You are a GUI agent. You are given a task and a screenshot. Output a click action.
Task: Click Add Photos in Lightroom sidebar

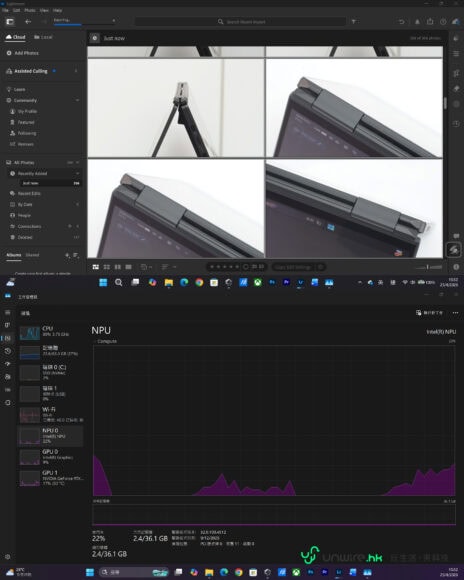23,53
